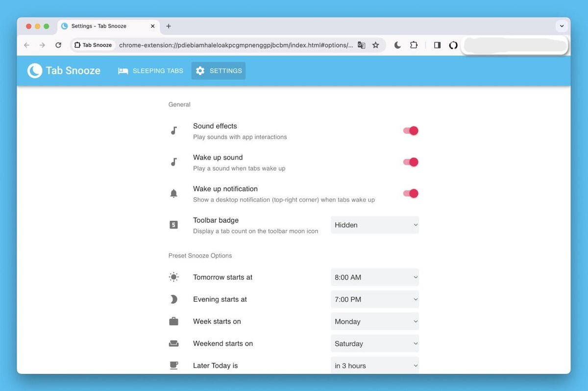The width and height of the screenshot is (588, 391).
Task: Select the Settings - Tab Snooze browser tab
Action: point(108,26)
